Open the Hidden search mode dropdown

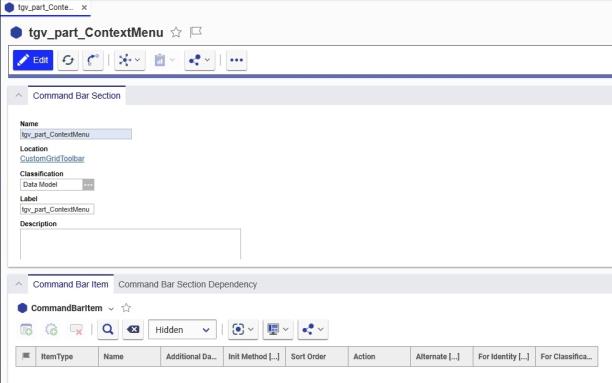182,330
